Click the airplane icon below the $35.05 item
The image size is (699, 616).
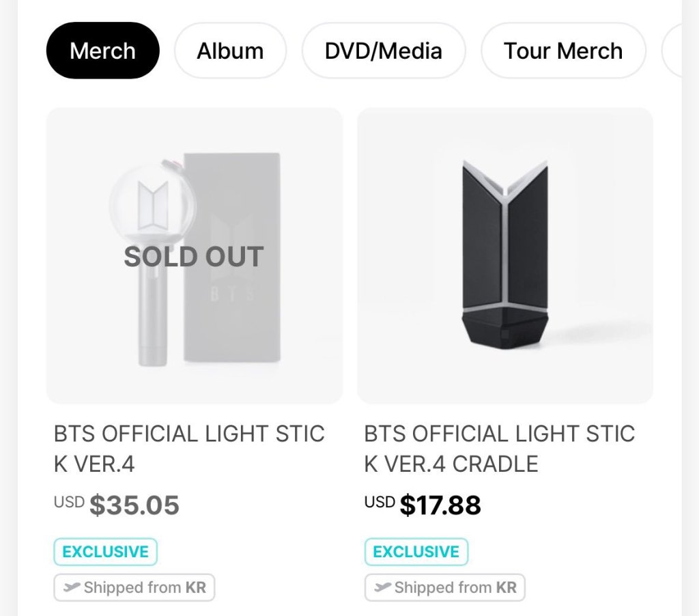72,587
